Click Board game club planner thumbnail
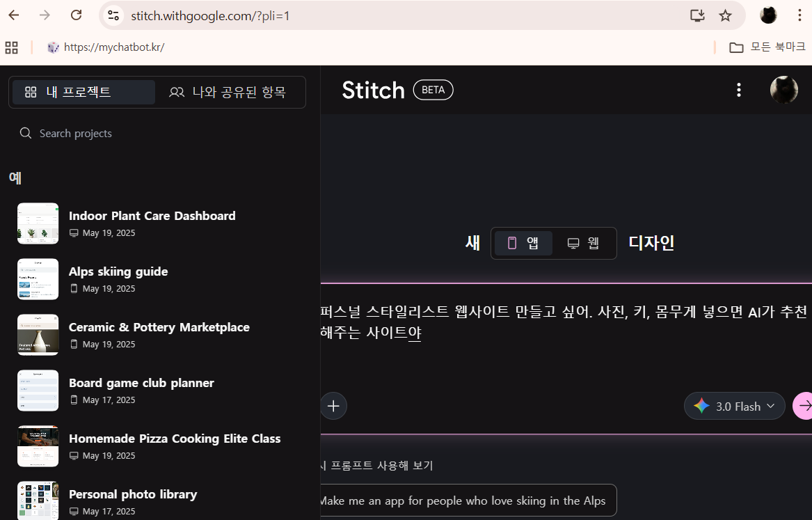This screenshot has height=520, width=812. pos(38,391)
